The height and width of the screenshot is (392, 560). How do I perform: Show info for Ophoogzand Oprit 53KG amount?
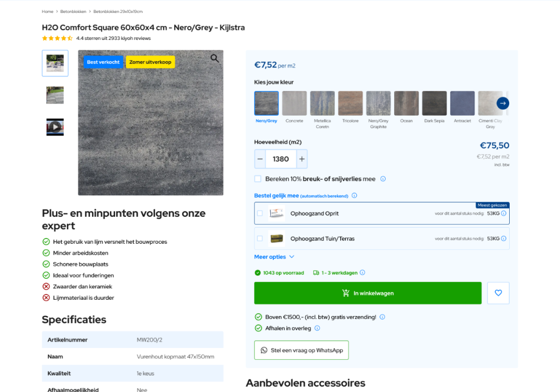click(x=503, y=214)
